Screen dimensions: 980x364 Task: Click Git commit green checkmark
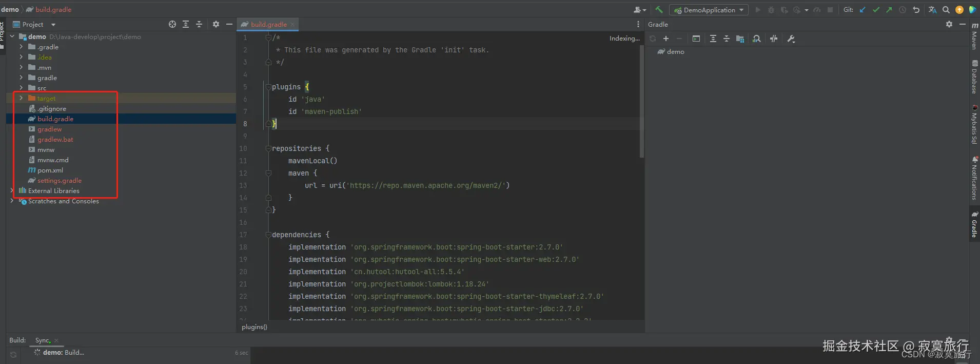coord(876,10)
